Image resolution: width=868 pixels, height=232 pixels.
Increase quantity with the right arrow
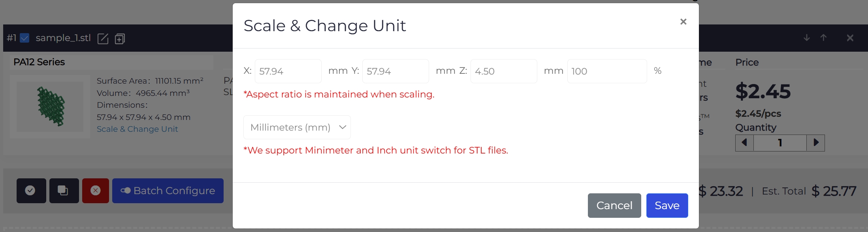coord(816,142)
